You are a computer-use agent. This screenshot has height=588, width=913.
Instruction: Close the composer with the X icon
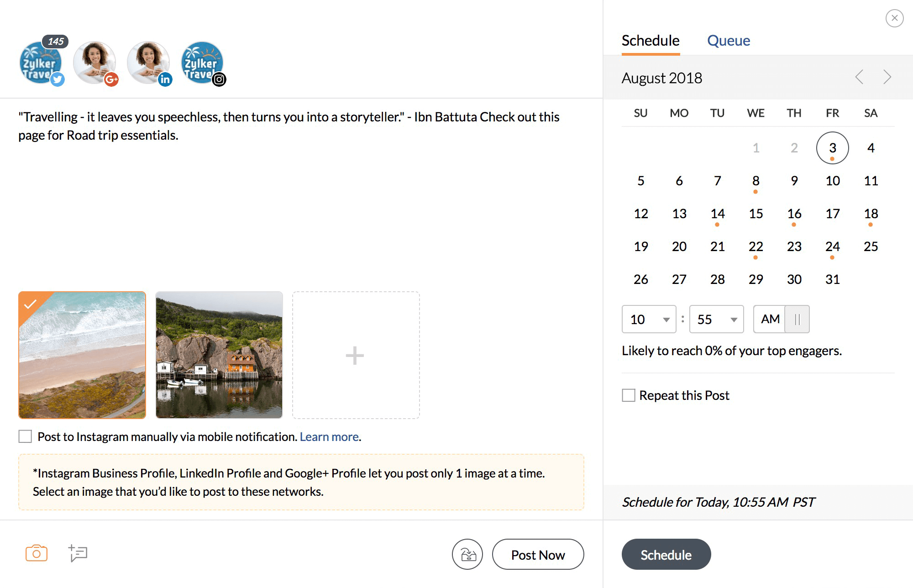point(894,18)
